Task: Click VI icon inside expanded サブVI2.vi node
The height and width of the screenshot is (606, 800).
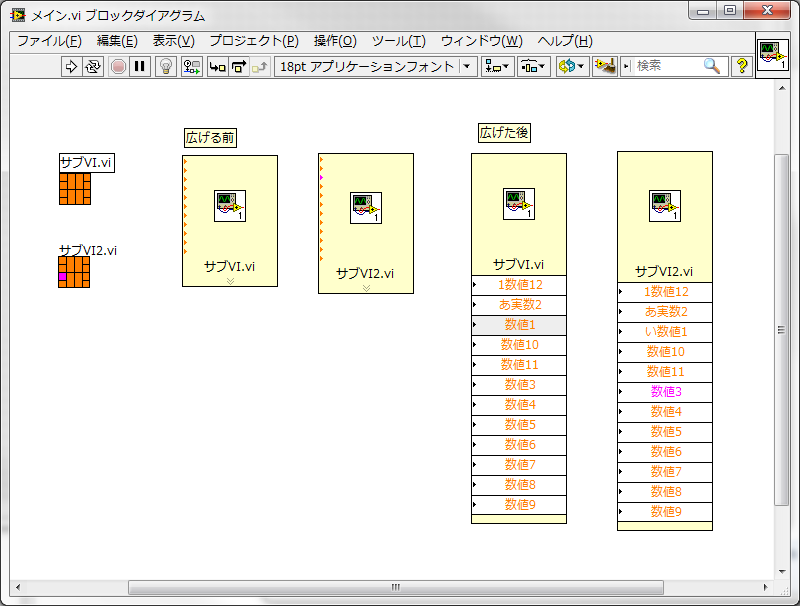Action: [665, 206]
